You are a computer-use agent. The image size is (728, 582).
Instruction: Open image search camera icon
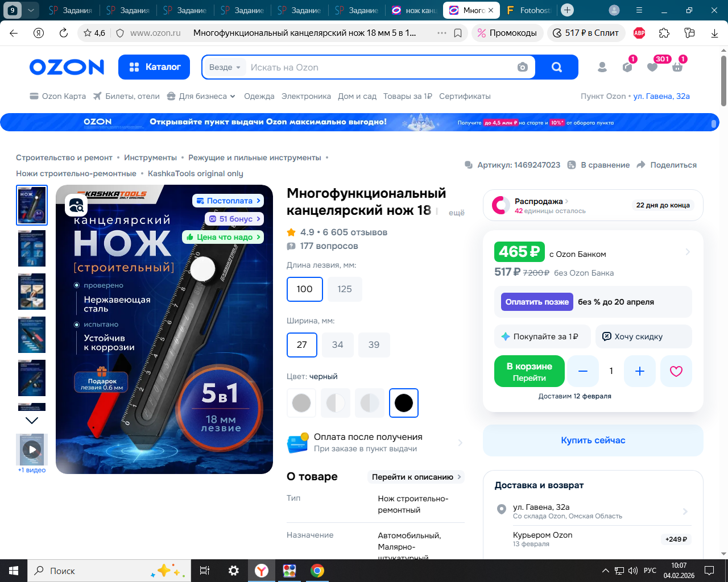point(523,67)
